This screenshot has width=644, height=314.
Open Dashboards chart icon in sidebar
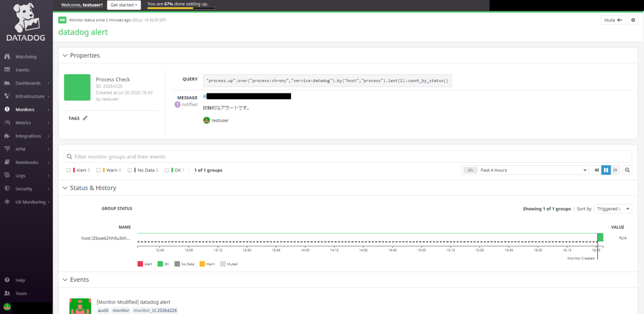coord(7,83)
